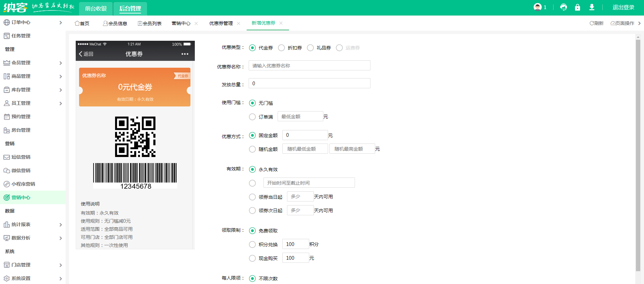Select the date range validity radio
Screen dimensions: 644x284
pyautogui.click(x=252, y=183)
